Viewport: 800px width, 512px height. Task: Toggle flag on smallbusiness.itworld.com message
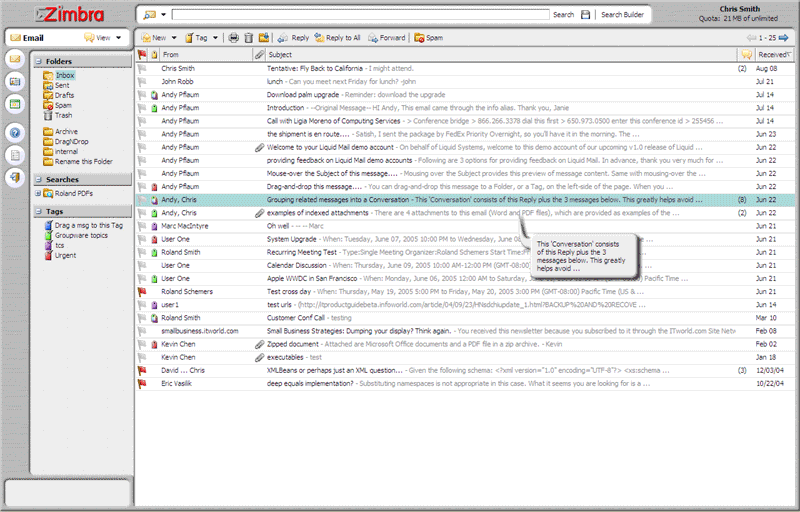[x=142, y=331]
